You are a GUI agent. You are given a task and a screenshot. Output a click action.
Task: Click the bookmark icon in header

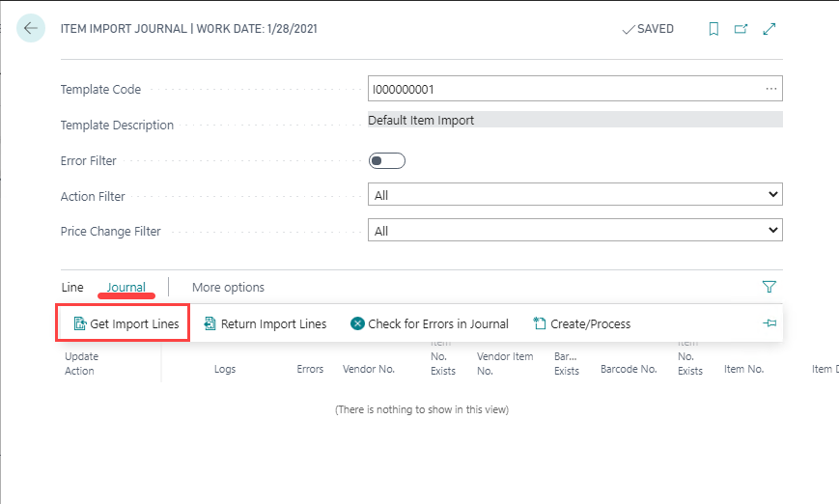[x=713, y=29]
